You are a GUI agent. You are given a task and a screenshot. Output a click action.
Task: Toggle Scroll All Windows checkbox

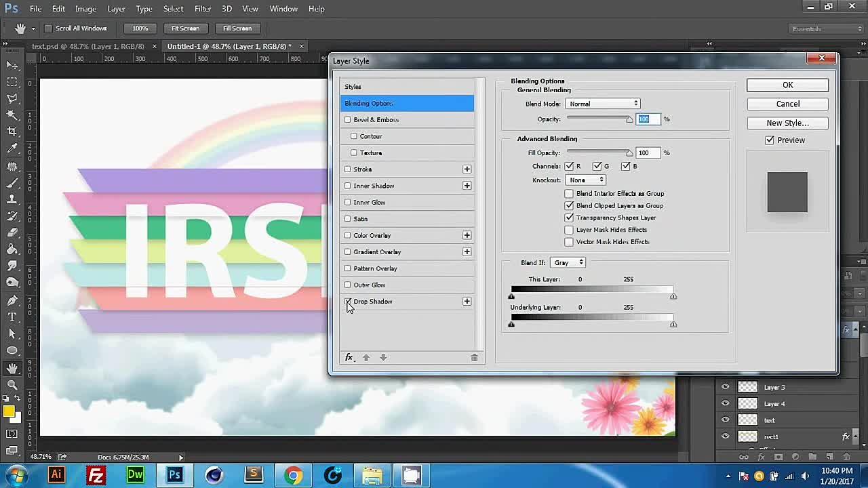pos(48,28)
